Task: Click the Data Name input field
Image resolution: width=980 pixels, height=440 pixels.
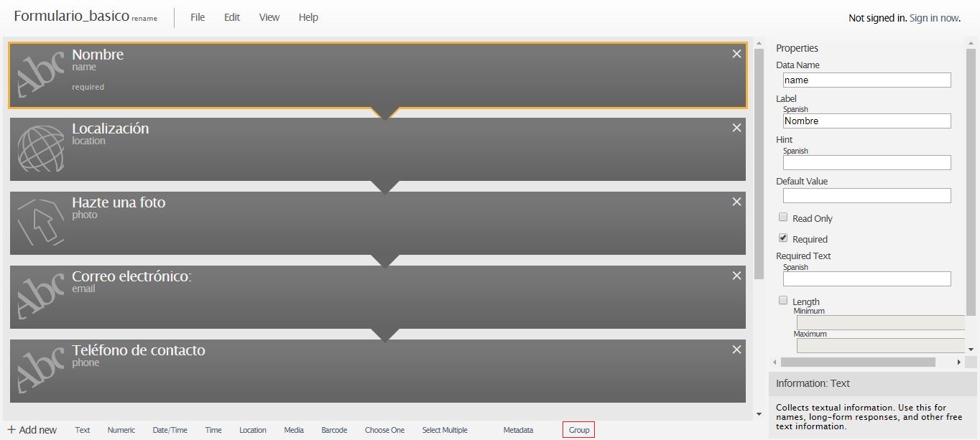Action: (x=867, y=80)
